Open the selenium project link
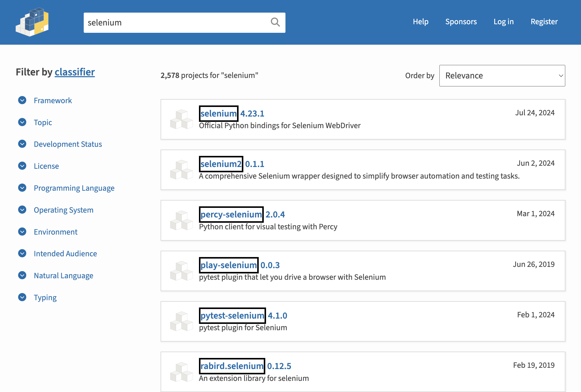This screenshot has width=581, height=392. tap(219, 114)
